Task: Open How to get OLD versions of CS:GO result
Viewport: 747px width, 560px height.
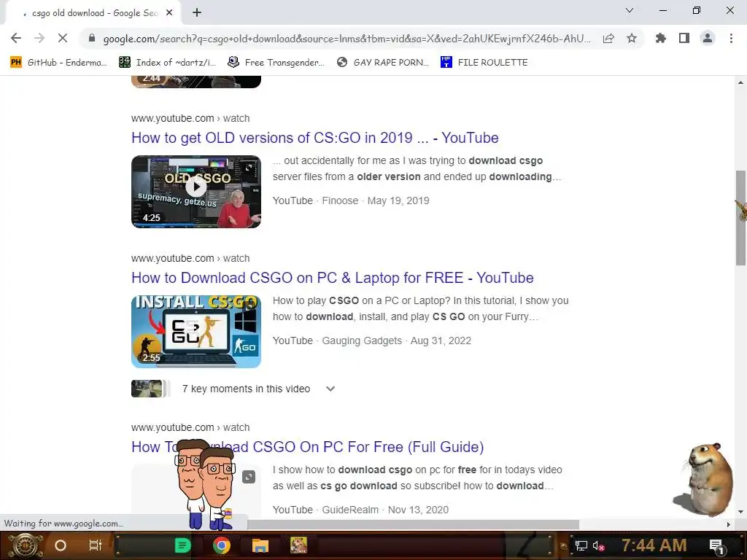Action: coord(315,138)
